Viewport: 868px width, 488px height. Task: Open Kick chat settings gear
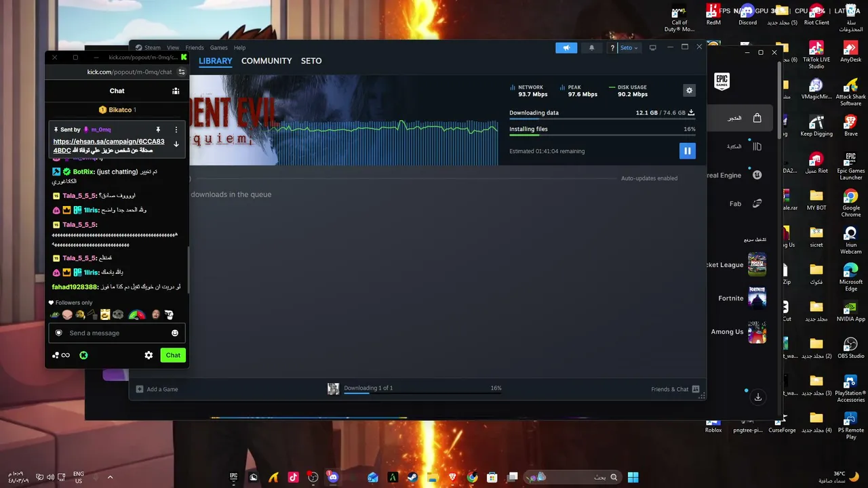point(149,355)
